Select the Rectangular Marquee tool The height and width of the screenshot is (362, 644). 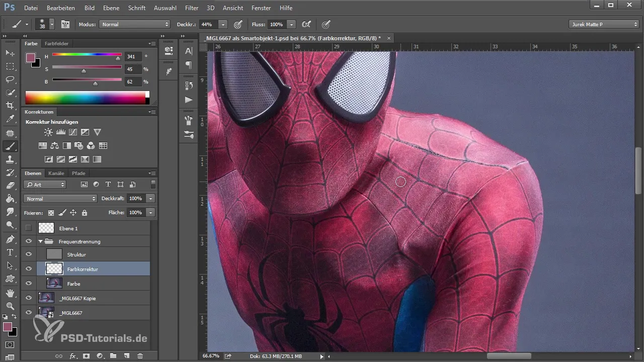[x=10, y=66]
